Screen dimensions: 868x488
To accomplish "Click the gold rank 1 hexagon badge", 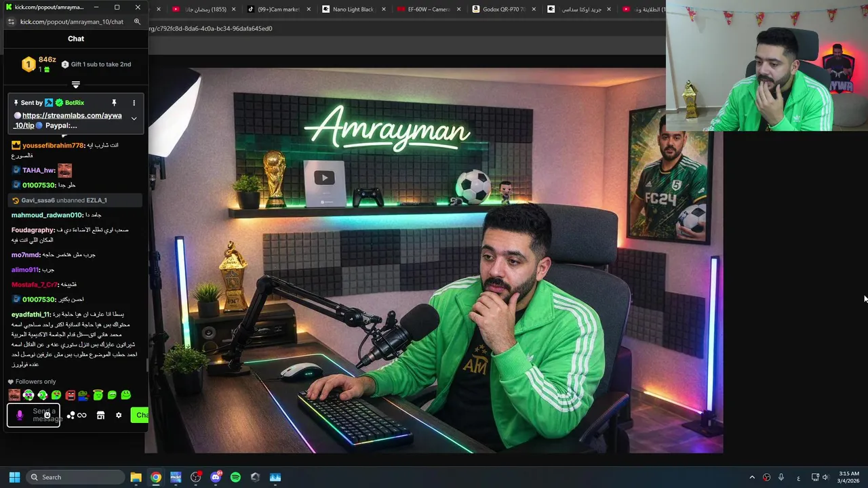I will coord(28,64).
